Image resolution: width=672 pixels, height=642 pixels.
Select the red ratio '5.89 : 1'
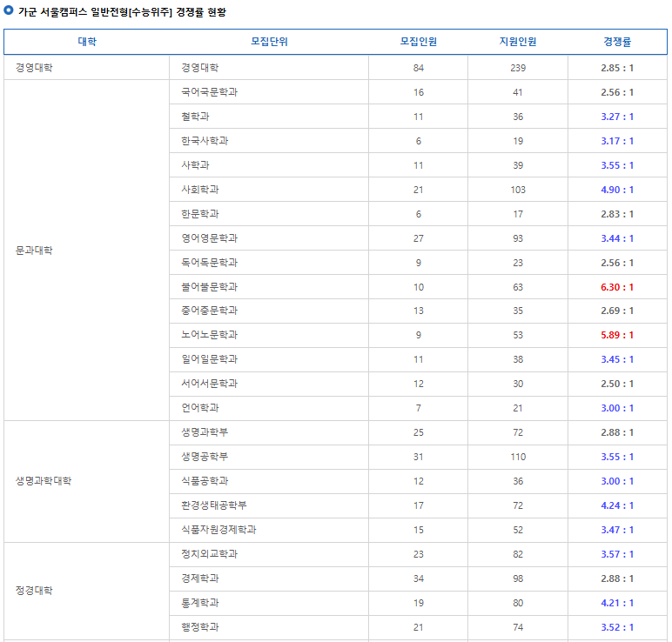click(x=617, y=335)
